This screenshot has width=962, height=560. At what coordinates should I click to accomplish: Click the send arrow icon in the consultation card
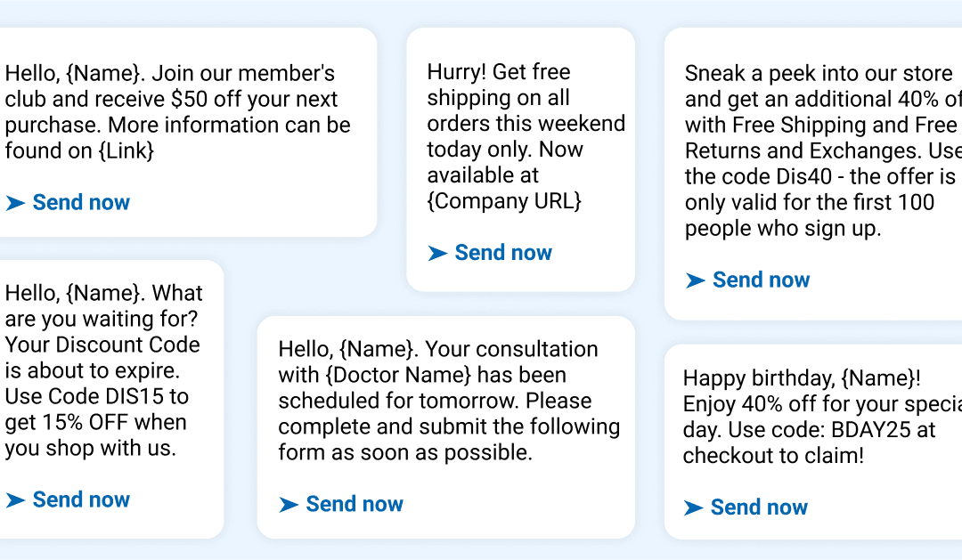click(289, 505)
